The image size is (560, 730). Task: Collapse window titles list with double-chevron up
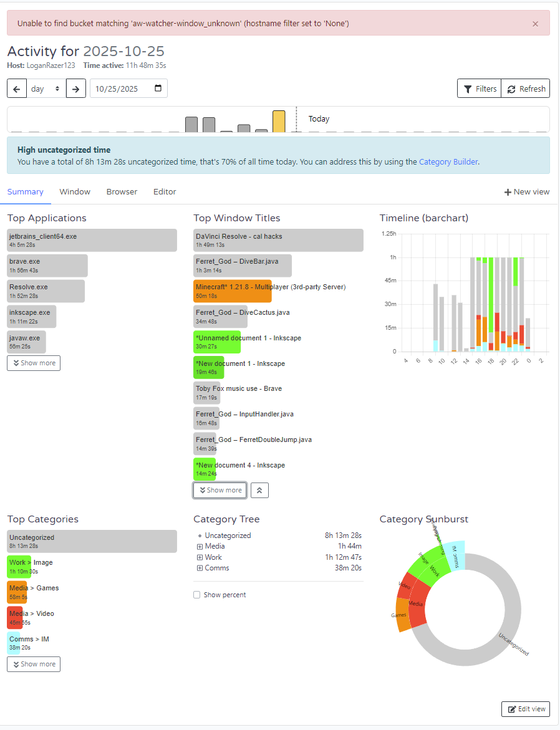click(x=259, y=490)
